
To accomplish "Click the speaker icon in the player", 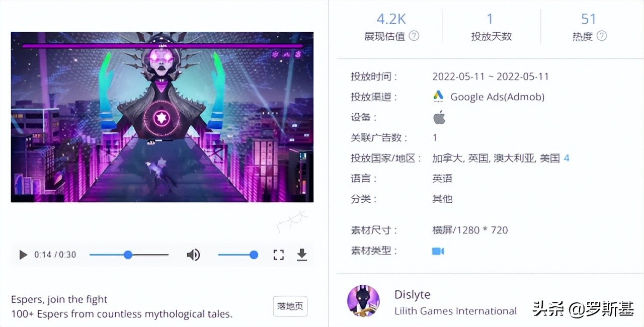I will coord(193,255).
